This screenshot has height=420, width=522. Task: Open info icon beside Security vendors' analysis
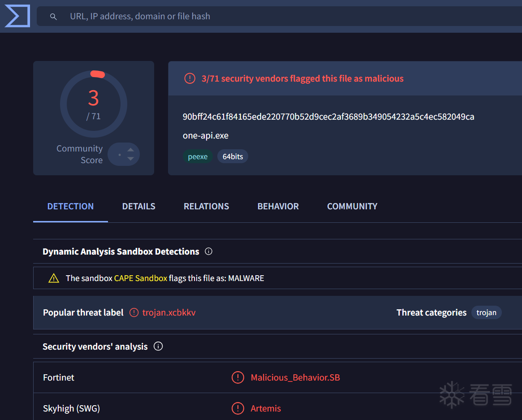pyautogui.click(x=158, y=346)
